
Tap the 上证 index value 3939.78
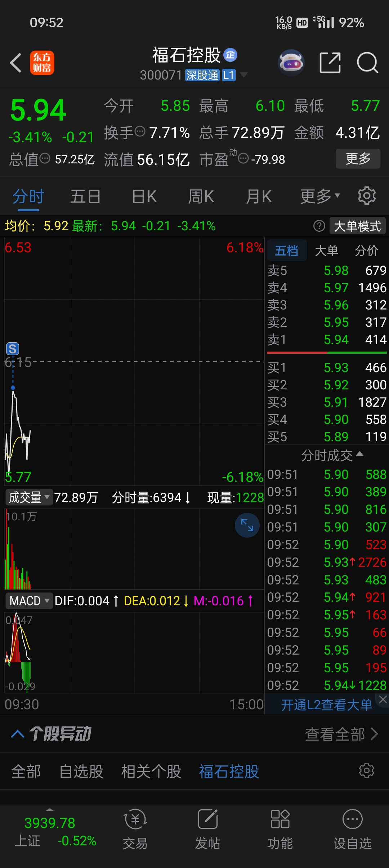tap(50, 823)
